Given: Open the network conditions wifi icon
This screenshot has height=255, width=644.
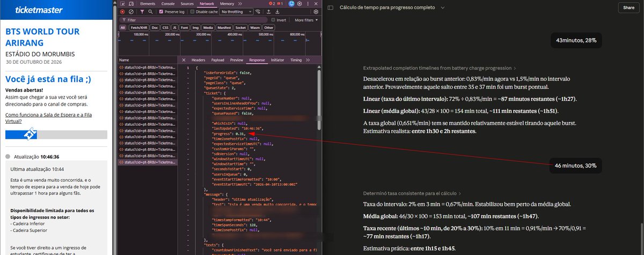Looking at the screenshot, I should [258, 12].
